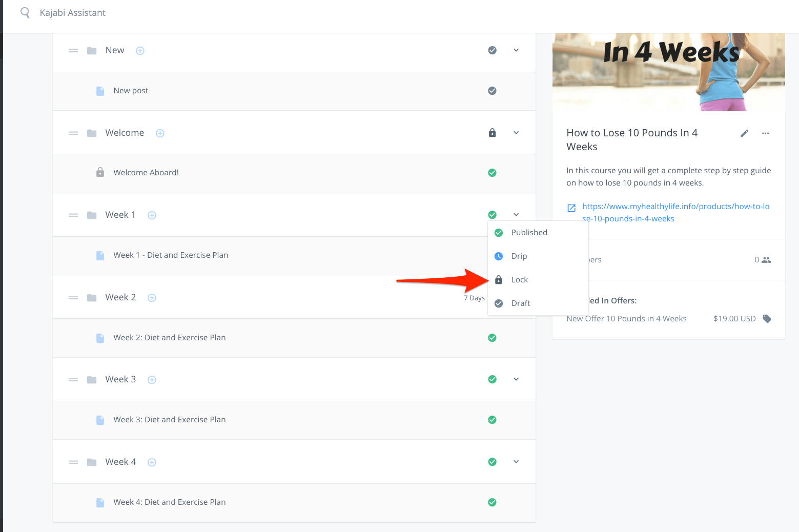Choose Drip in the status menu
Screen dimensions: 799x532
tap(519, 256)
